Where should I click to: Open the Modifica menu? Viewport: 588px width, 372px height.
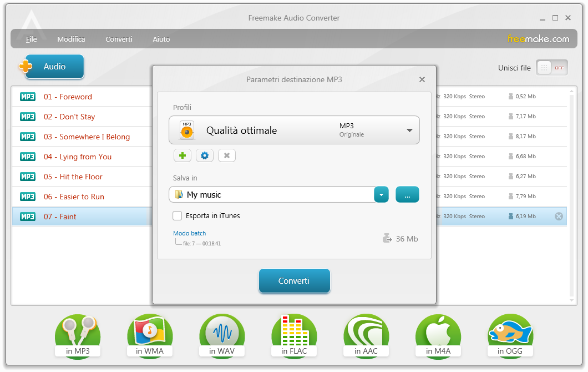pos(71,39)
